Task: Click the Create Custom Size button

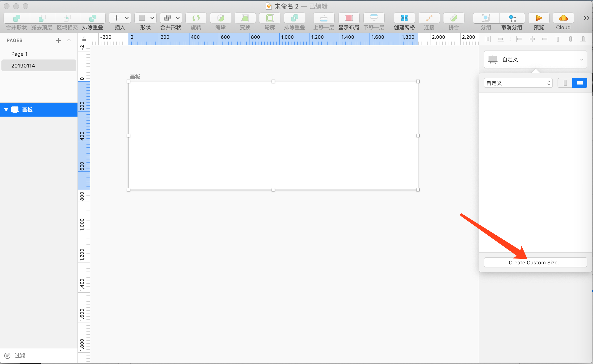Action: pyautogui.click(x=535, y=262)
